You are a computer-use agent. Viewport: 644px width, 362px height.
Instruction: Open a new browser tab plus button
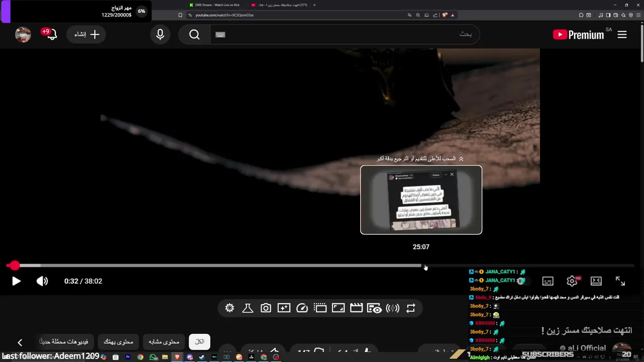coord(314,5)
